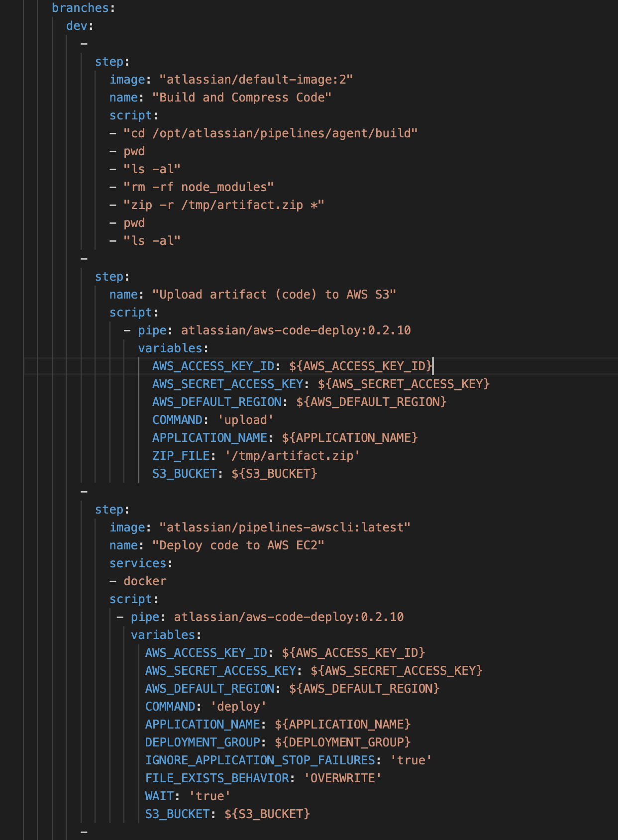618x840 pixels.
Task: Click 'Upload artifact (code) to AWS S3' name
Action: point(274,295)
